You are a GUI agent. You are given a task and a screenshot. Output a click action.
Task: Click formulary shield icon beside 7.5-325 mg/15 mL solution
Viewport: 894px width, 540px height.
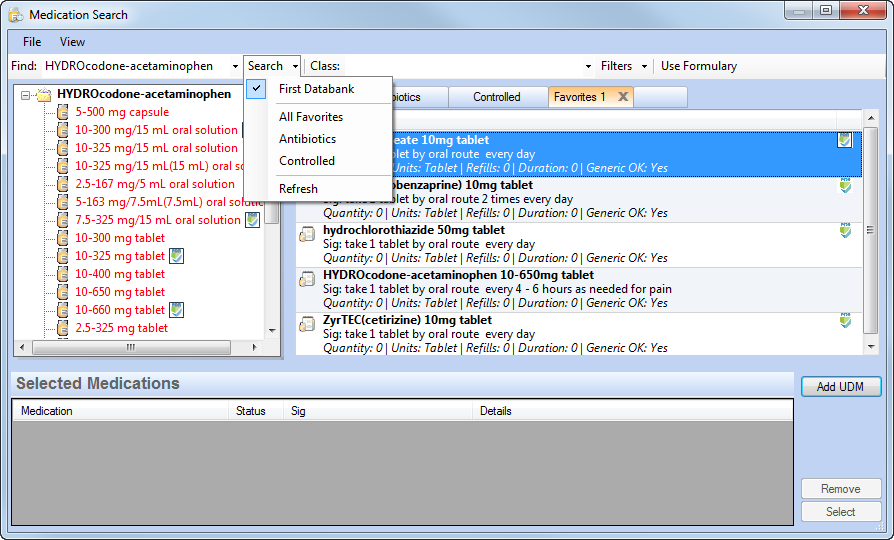coord(253,220)
